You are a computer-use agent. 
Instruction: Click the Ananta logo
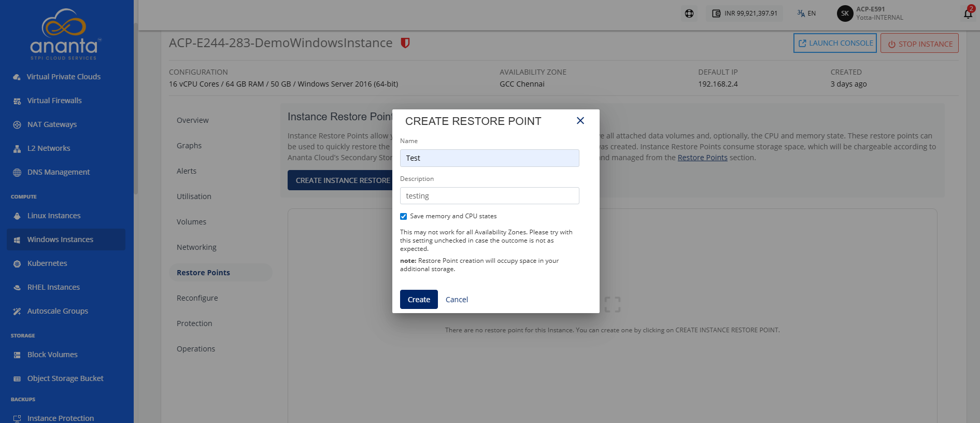click(x=64, y=34)
